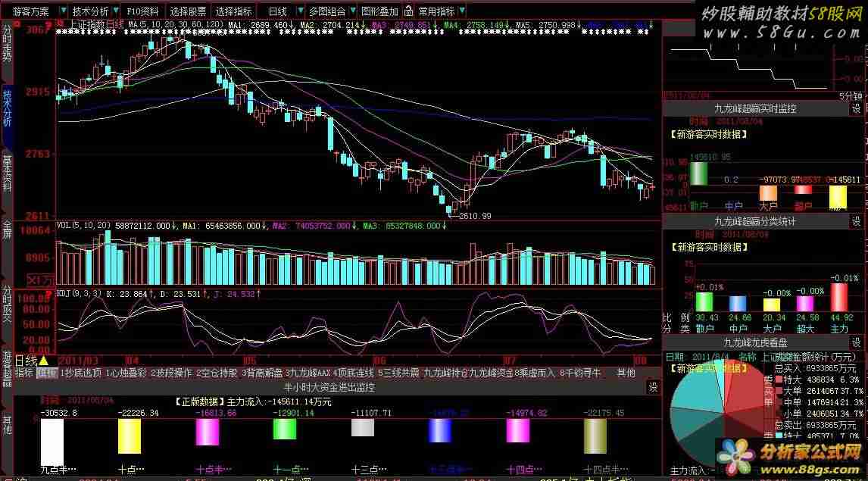Switch to the 技术分析 sidebar tab
The width and height of the screenshot is (868, 481).
7,108
